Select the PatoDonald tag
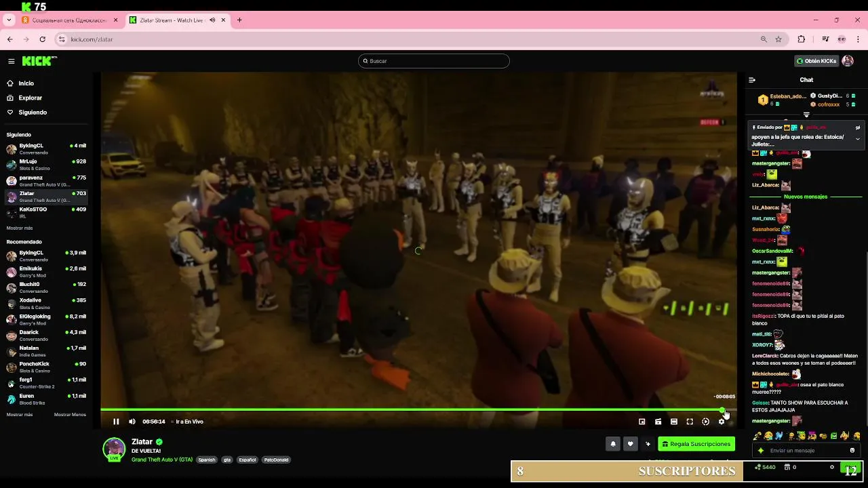This screenshot has height=488, width=868. point(276,460)
